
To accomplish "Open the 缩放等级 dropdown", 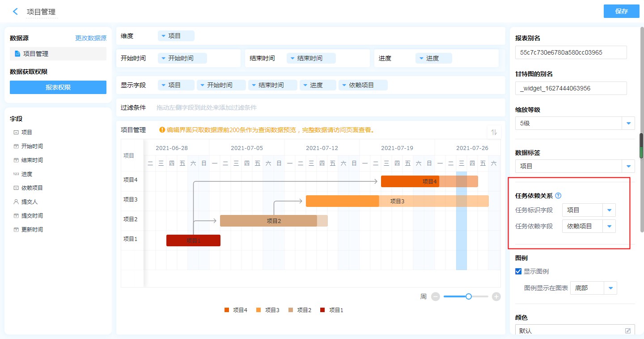I will tap(628, 123).
